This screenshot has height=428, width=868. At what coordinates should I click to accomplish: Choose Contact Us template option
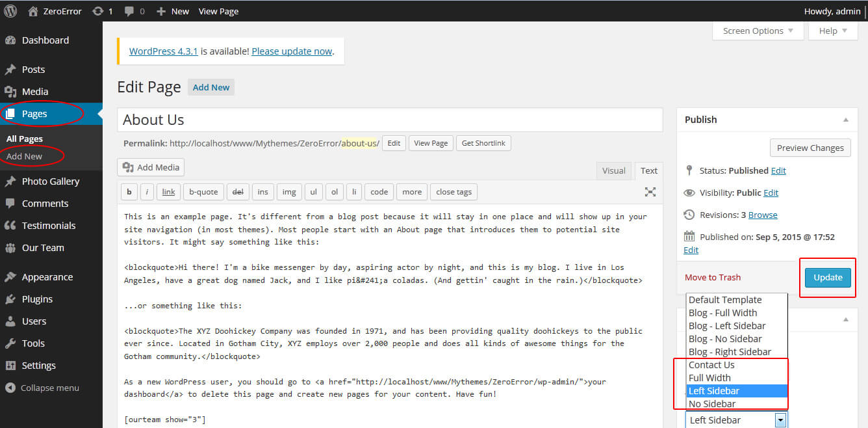[x=737, y=365]
